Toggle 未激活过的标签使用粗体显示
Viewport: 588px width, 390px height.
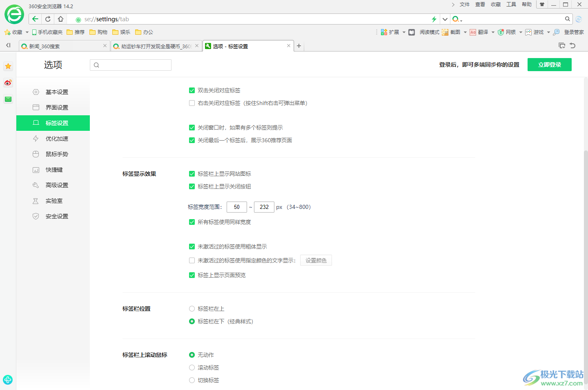tap(192, 247)
